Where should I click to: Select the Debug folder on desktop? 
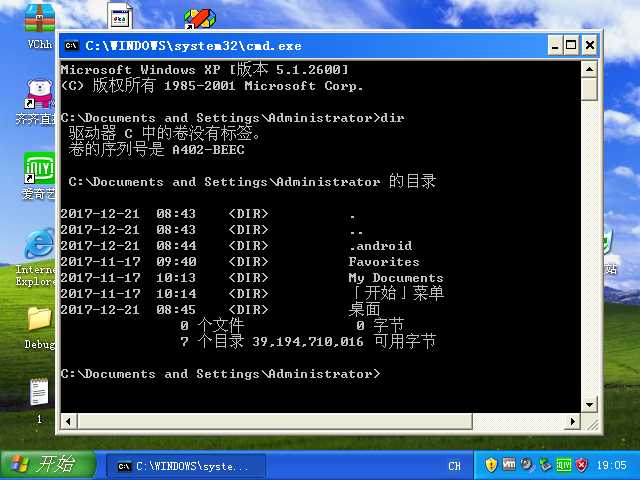tap(40, 319)
